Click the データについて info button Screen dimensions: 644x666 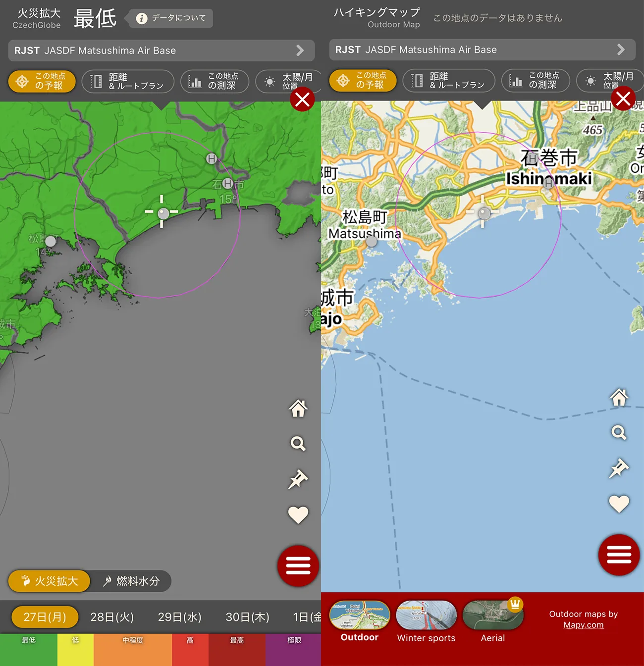(x=171, y=18)
